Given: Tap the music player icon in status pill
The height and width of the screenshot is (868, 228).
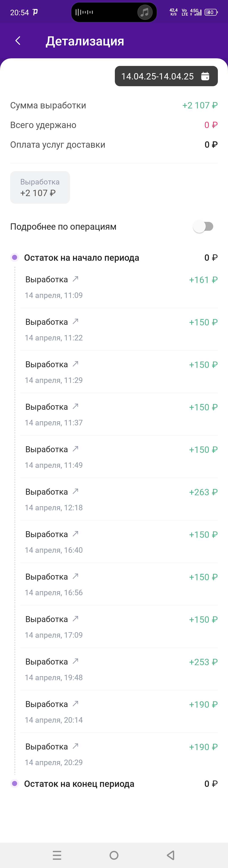Looking at the screenshot, I should pos(145,12).
